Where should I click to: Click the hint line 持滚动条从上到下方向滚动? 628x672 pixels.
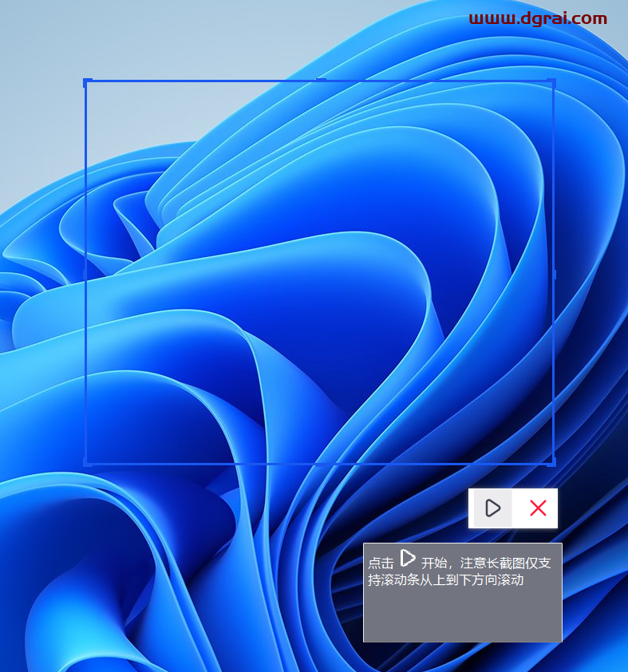(445, 580)
